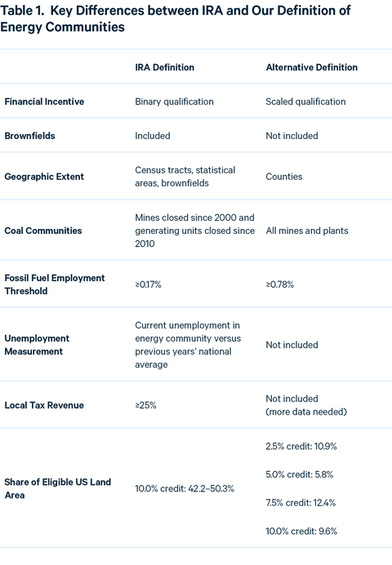Click the Fossil Fuel Employment Threshold label
This screenshot has height=565, width=392.
(x=55, y=285)
